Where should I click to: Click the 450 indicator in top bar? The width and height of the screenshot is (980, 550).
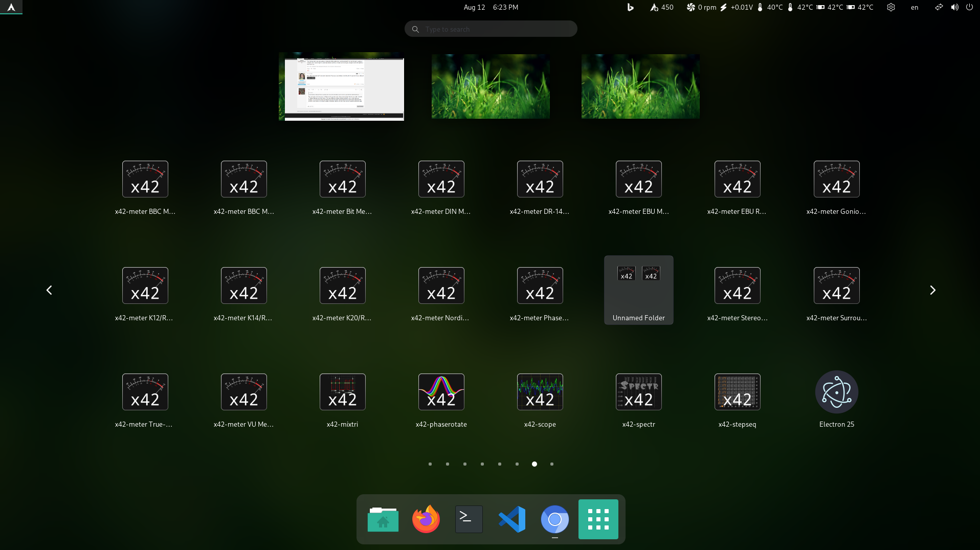pyautogui.click(x=662, y=7)
